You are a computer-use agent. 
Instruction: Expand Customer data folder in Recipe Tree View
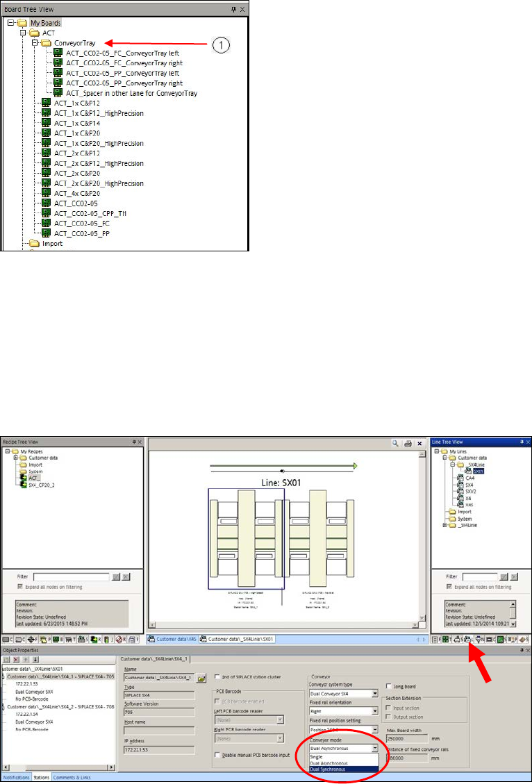point(15,458)
